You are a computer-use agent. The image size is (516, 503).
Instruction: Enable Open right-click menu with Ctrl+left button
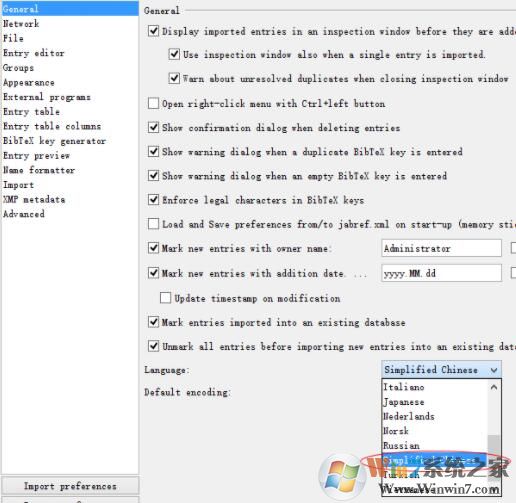point(153,103)
